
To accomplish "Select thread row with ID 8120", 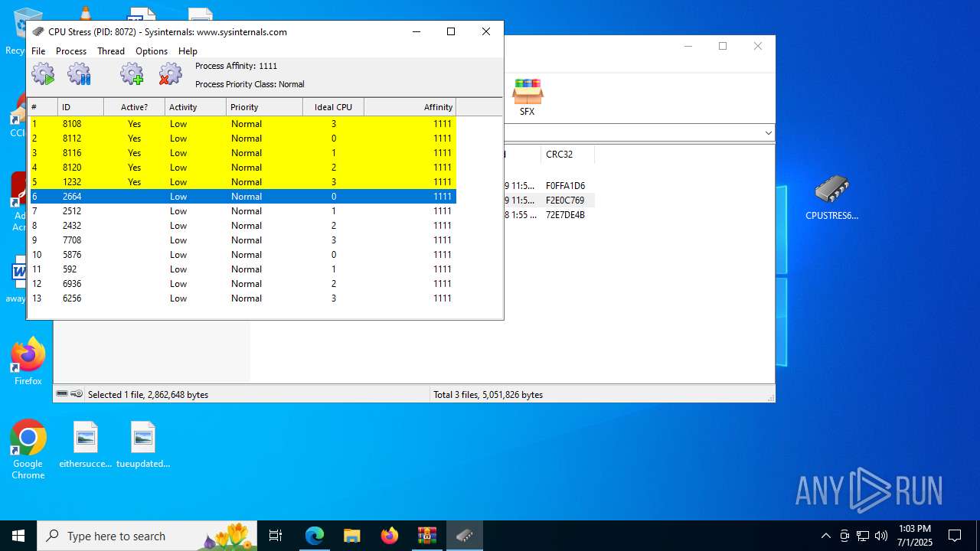I will point(242,167).
